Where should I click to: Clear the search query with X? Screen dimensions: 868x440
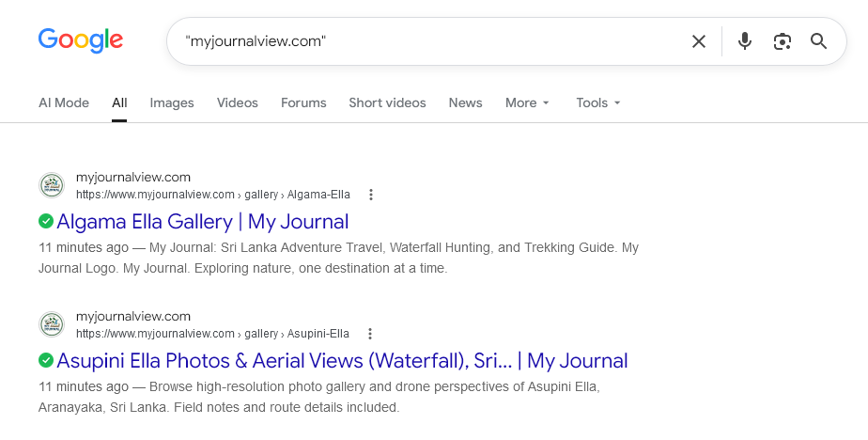click(x=699, y=41)
